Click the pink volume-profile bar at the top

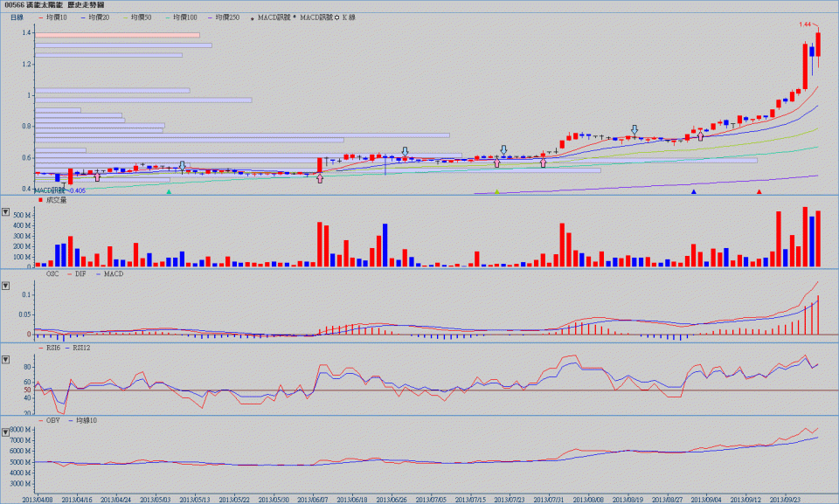pos(116,35)
